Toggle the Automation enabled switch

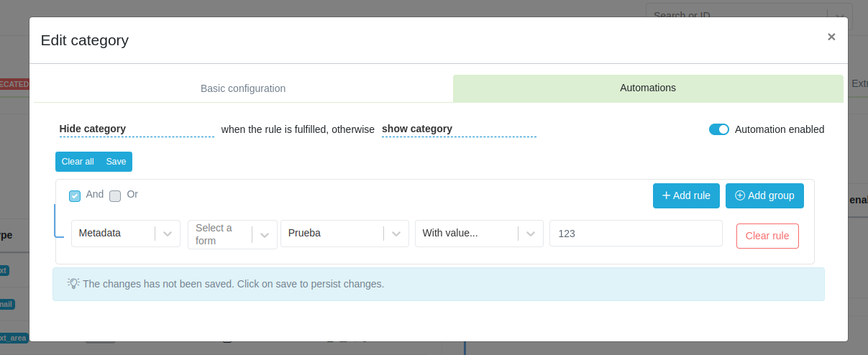(718, 129)
